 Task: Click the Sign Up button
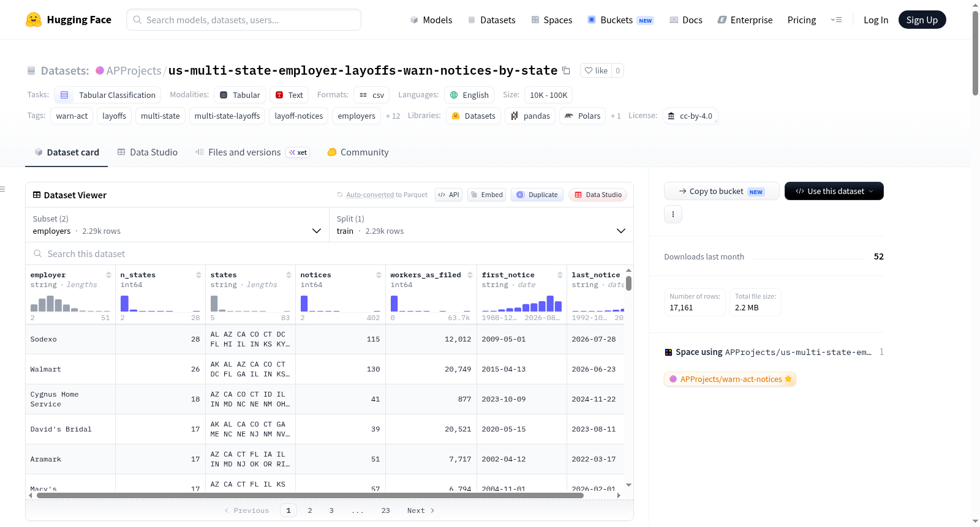coord(922,20)
